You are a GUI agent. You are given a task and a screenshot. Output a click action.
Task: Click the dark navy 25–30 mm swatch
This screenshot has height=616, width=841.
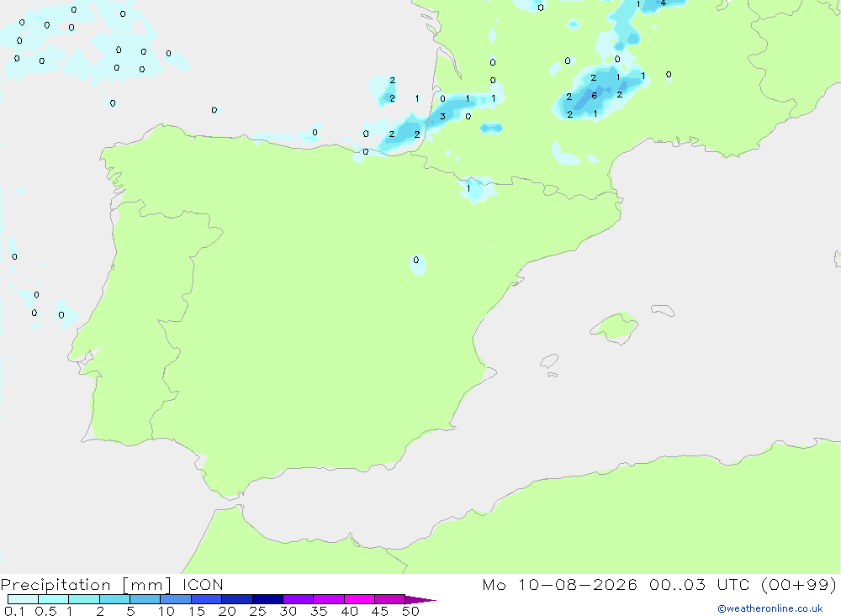[267, 599]
